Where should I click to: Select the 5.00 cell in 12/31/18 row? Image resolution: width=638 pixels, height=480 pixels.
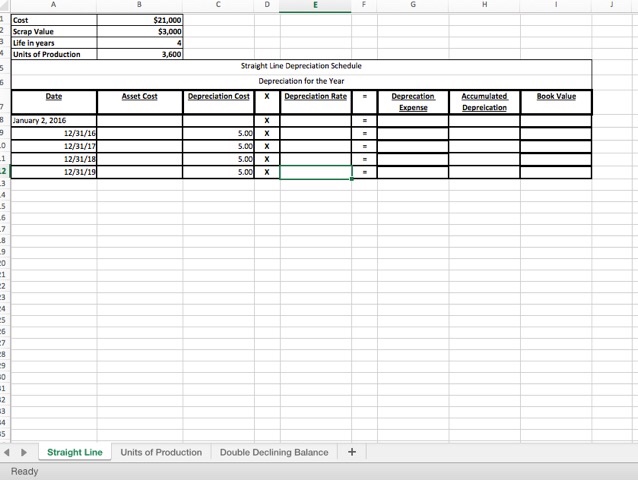[218, 159]
